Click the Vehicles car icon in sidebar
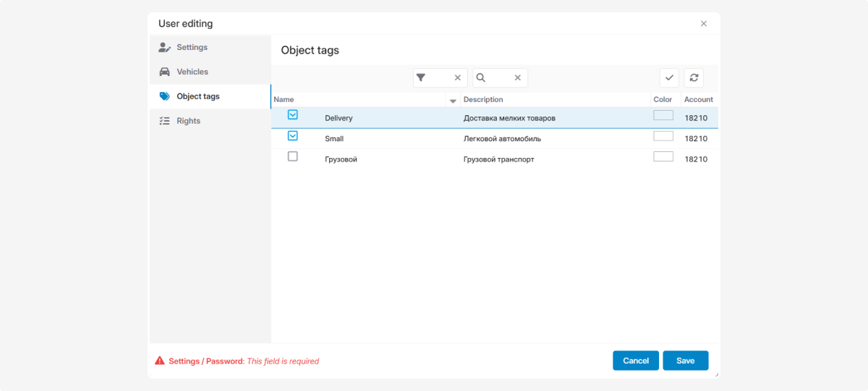This screenshot has width=868, height=391. tap(164, 72)
